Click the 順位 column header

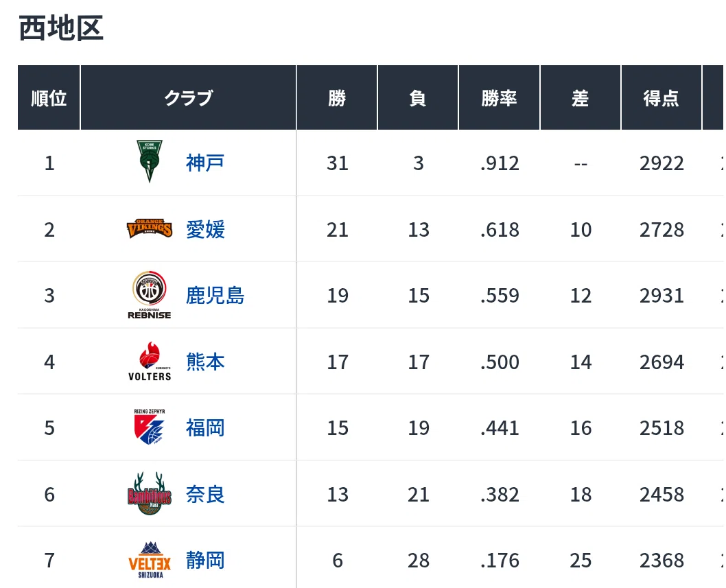(x=49, y=97)
